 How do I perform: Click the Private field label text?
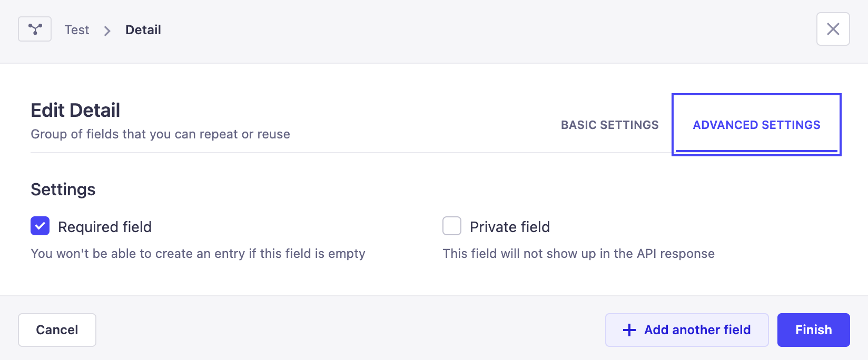509,227
